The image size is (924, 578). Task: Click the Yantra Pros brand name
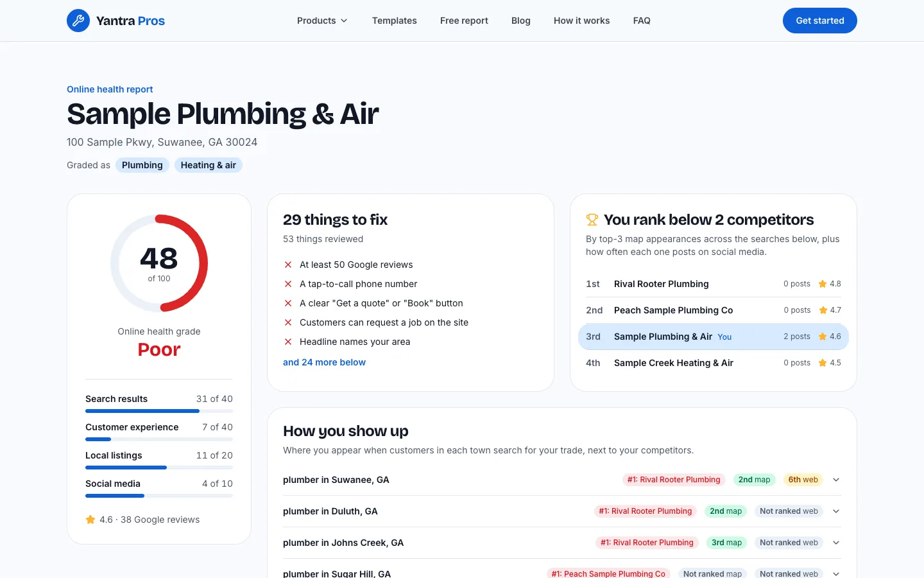coord(130,21)
